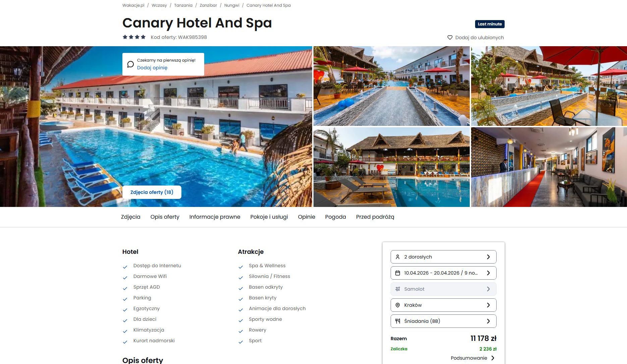The height and width of the screenshot is (364, 627).
Task: Expand the 2 dorosłych guests selector
Action: (x=444, y=257)
